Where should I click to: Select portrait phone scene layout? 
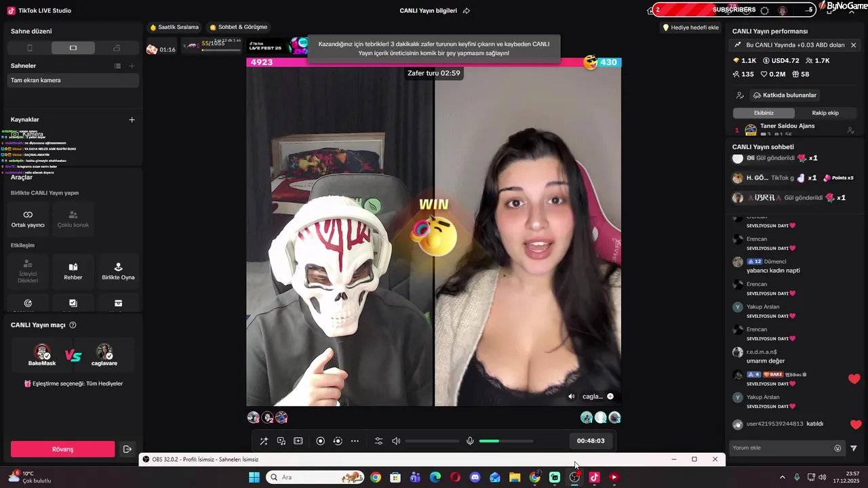coord(29,48)
